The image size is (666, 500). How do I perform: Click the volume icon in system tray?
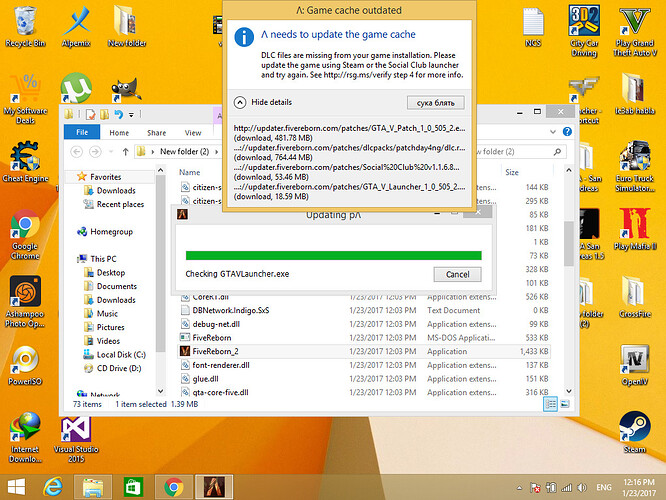(x=582, y=488)
